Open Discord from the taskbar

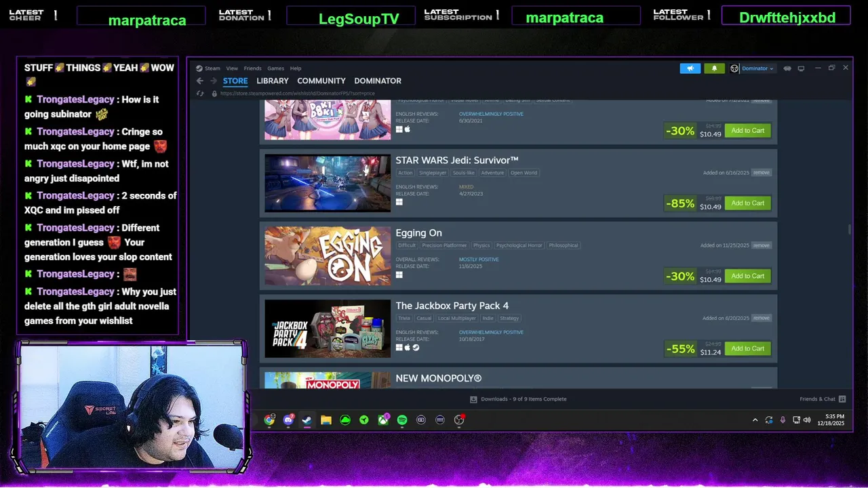coord(288,420)
